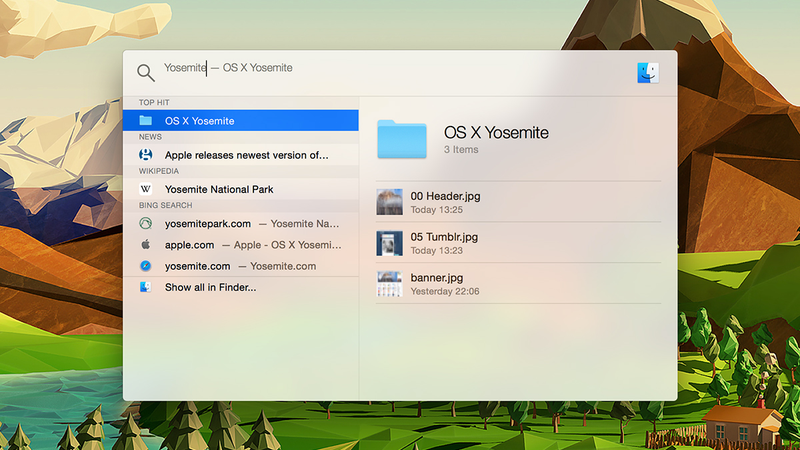Open the yosemitepark.com Bing result

(241, 223)
